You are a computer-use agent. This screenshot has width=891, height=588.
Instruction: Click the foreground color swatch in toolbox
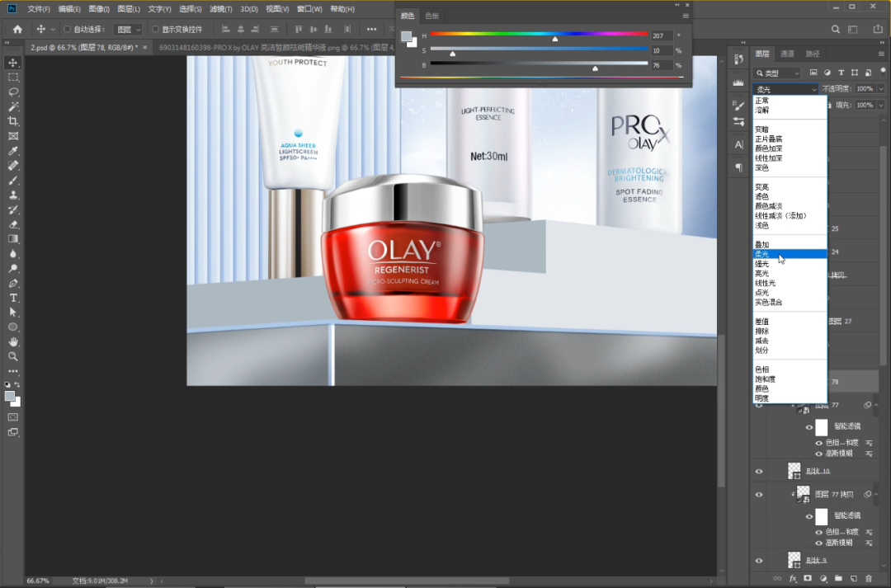pyautogui.click(x=10, y=397)
